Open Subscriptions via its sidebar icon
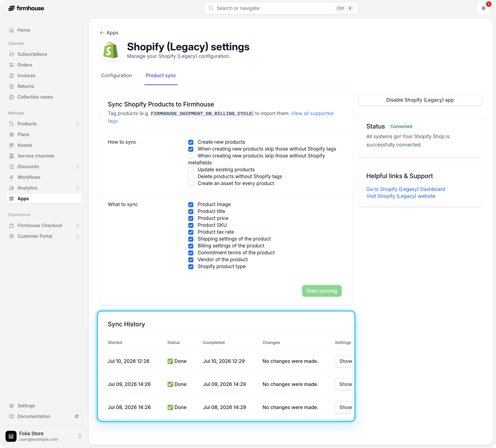496x448 pixels. pyautogui.click(x=12, y=54)
